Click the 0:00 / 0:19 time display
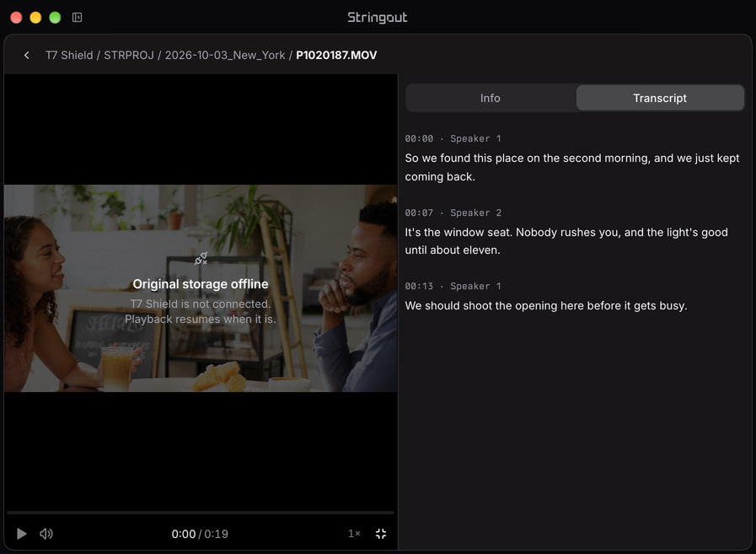 [x=200, y=535]
